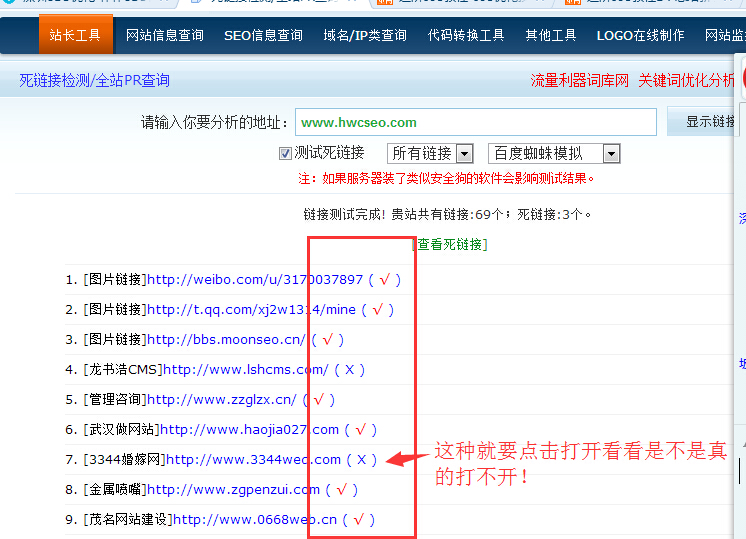Click the 查看死链接 link

(450, 244)
